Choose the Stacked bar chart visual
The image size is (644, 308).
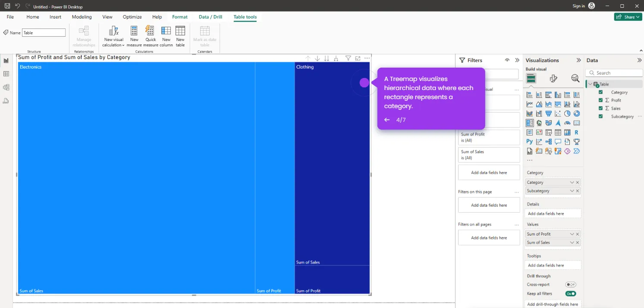[530, 95]
